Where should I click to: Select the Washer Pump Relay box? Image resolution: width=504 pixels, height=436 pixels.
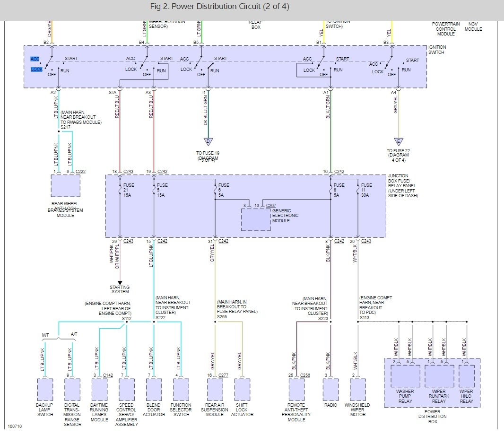click(405, 376)
